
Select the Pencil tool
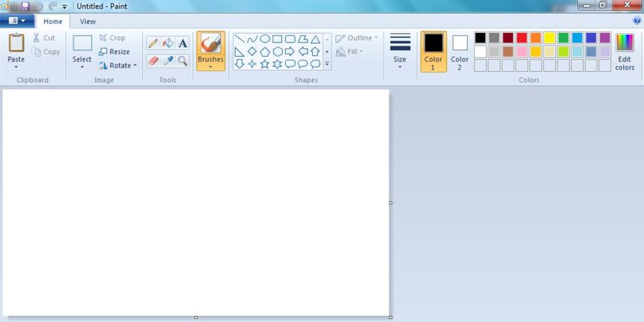coord(153,43)
